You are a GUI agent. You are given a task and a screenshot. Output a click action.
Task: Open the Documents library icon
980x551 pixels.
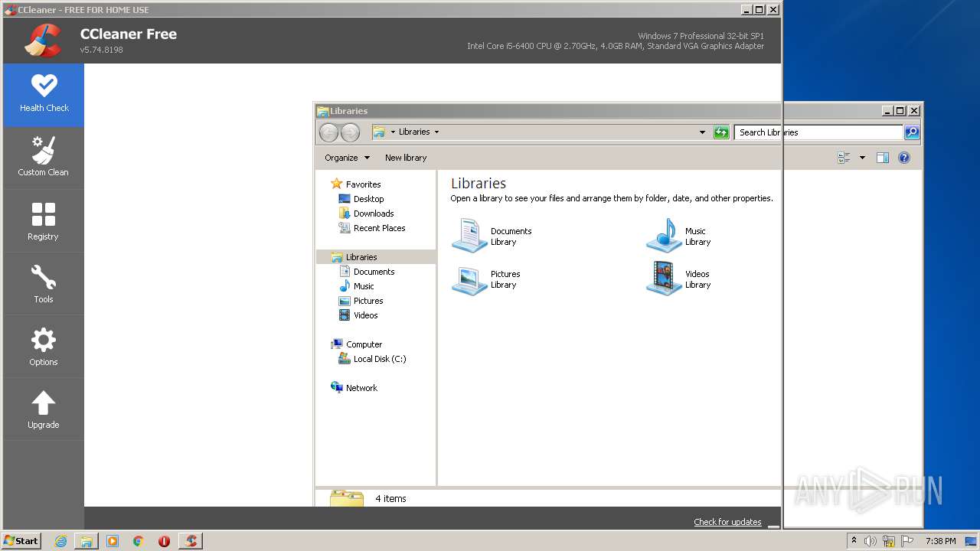[469, 236]
